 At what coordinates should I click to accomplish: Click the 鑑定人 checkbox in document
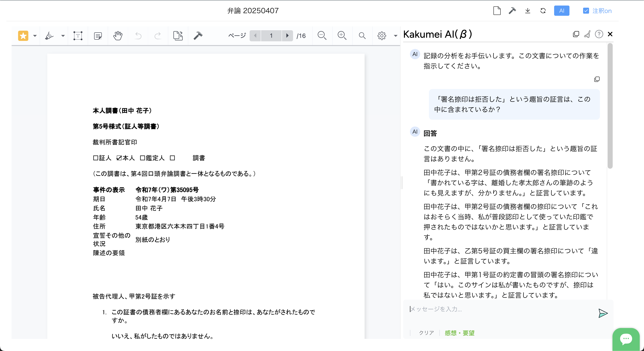pyautogui.click(x=142, y=158)
